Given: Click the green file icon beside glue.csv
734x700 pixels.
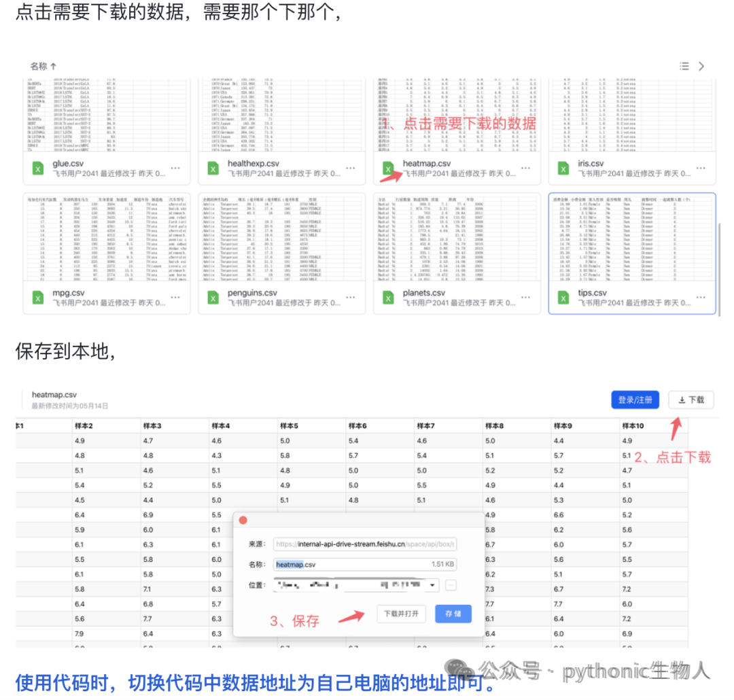Looking at the screenshot, I should tap(38, 168).
